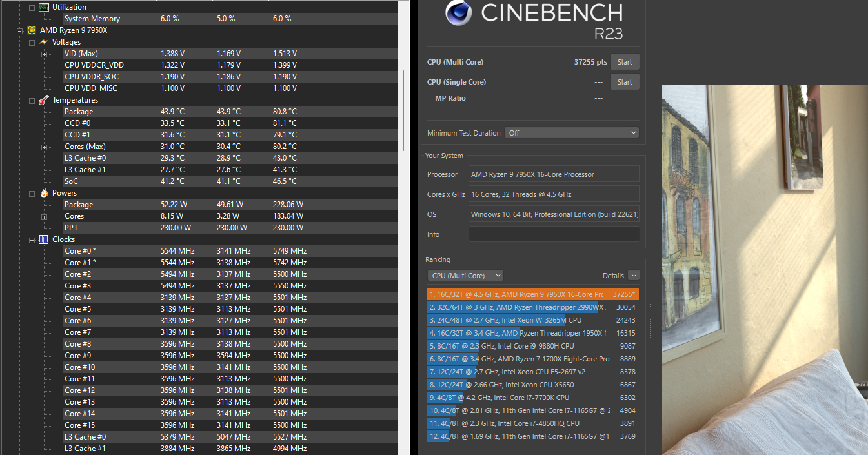Click the Voltages lightning bolt icon
This screenshot has height=455, width=868.
click(43, 41)
